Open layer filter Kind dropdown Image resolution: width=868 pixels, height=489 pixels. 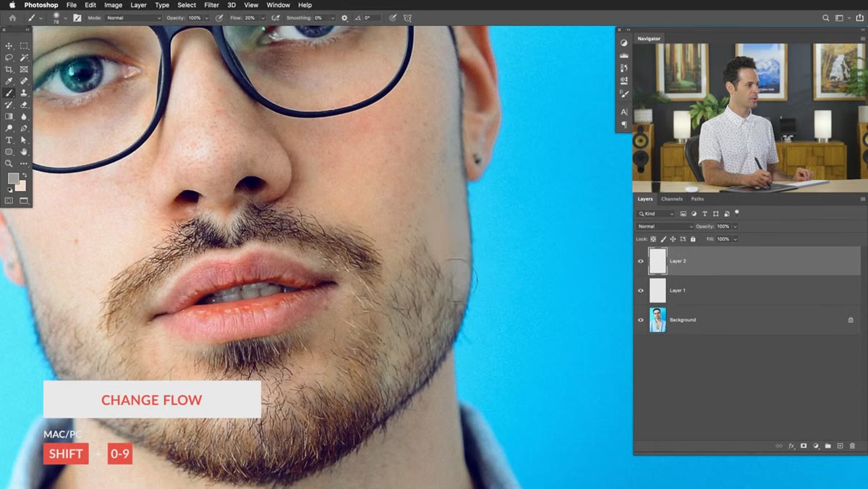656,214
